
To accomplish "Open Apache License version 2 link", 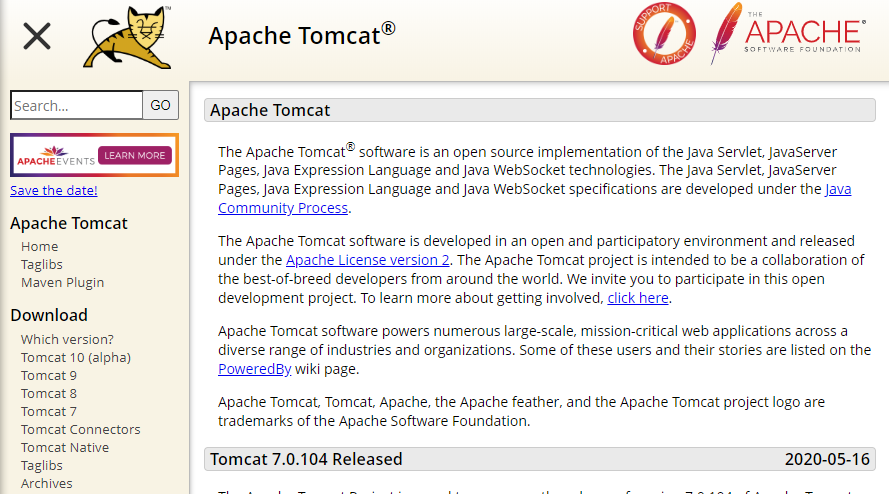I will pos(367,260).
